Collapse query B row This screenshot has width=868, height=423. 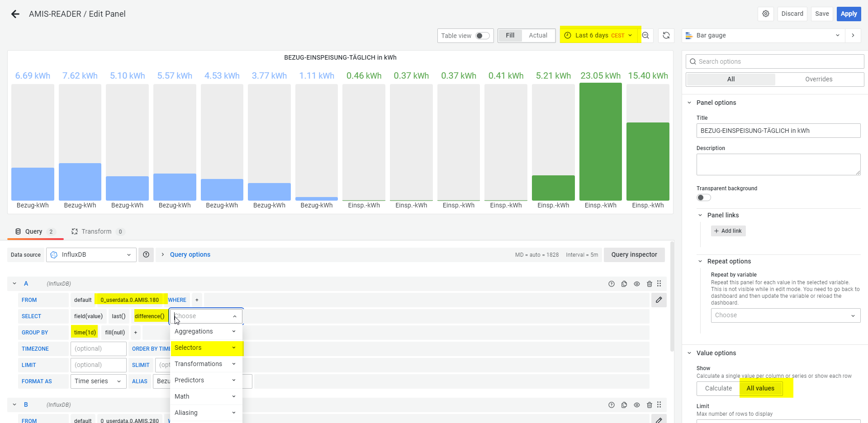tap(14, 405)
